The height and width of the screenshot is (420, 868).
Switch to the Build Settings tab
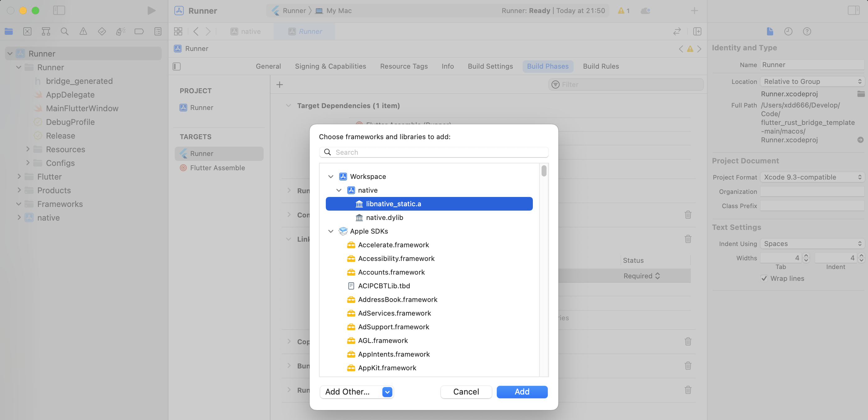[x=490, y=66]
